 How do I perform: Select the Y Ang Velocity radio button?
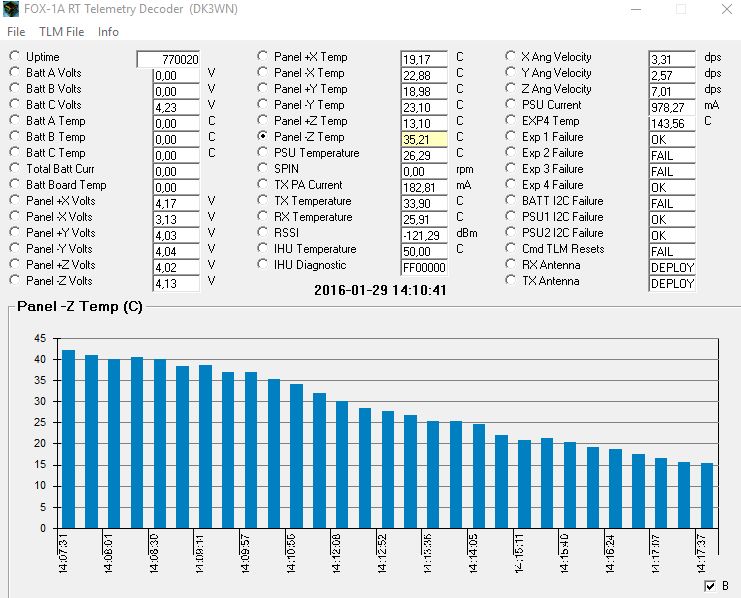[x=510, y=72]
